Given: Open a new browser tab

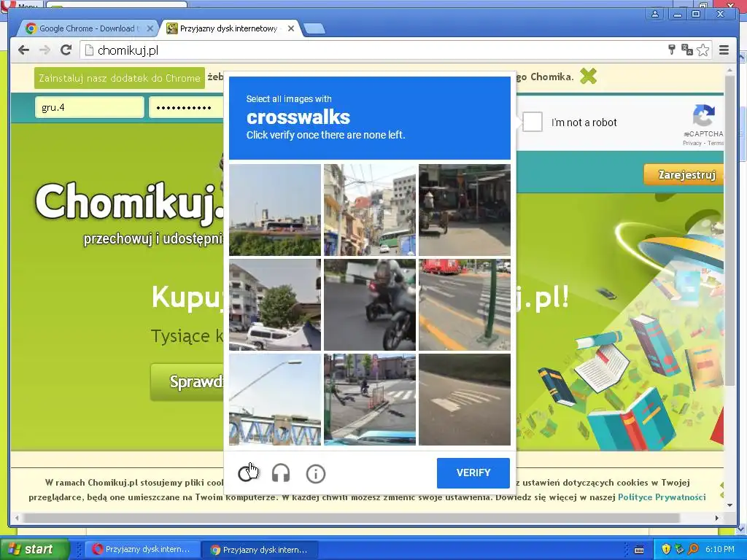Looking at the screenshot, I should click(314, 29).
